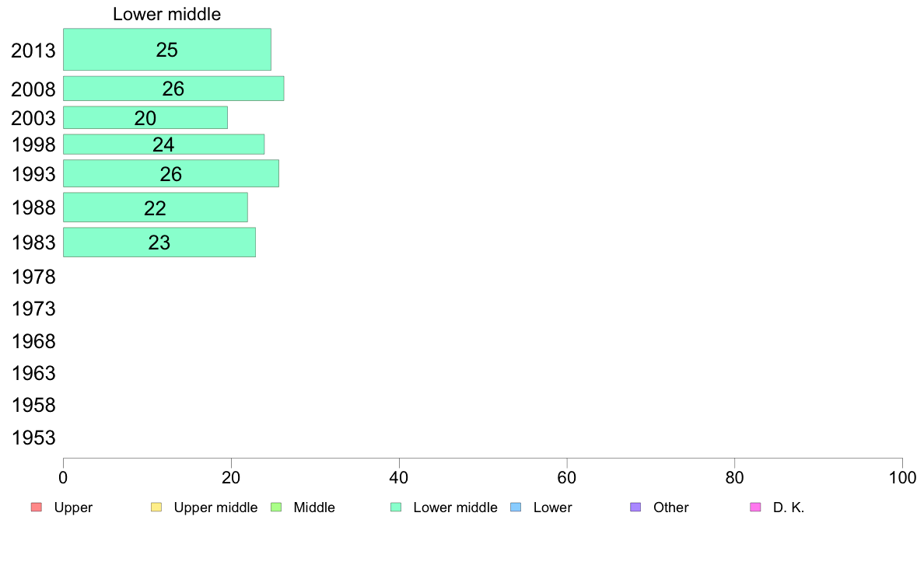The height and width of the screenshot is (572, 924).
Task: Click the 100 tick on x-axis
Action: (x=902, y=478)
